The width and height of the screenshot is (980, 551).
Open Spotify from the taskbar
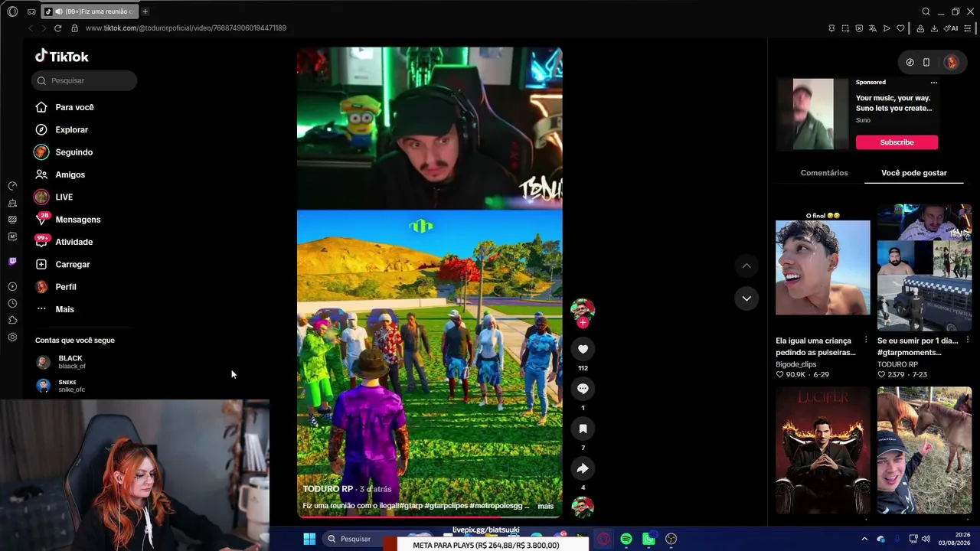[x=626, y=540]
